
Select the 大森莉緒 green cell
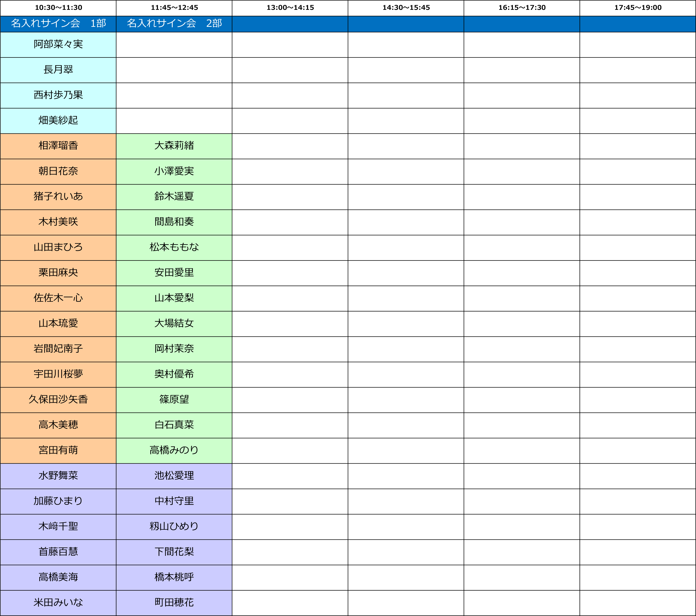[174, 146]
